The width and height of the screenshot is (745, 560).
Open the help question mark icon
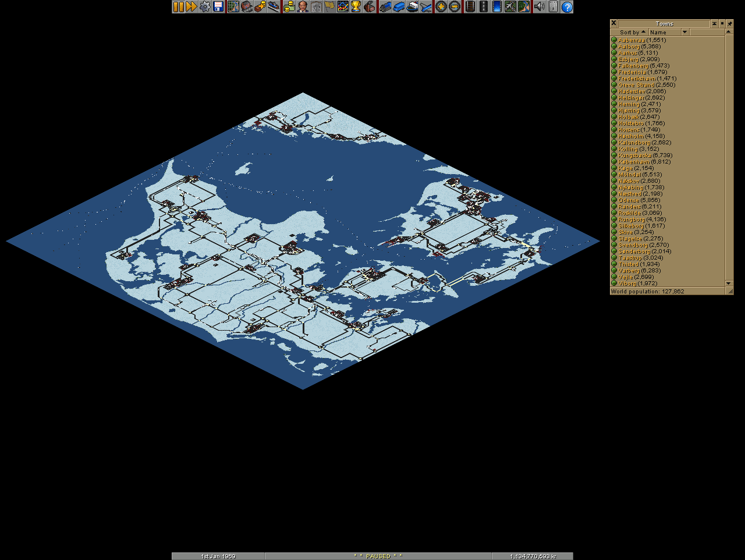coord(566,7)
